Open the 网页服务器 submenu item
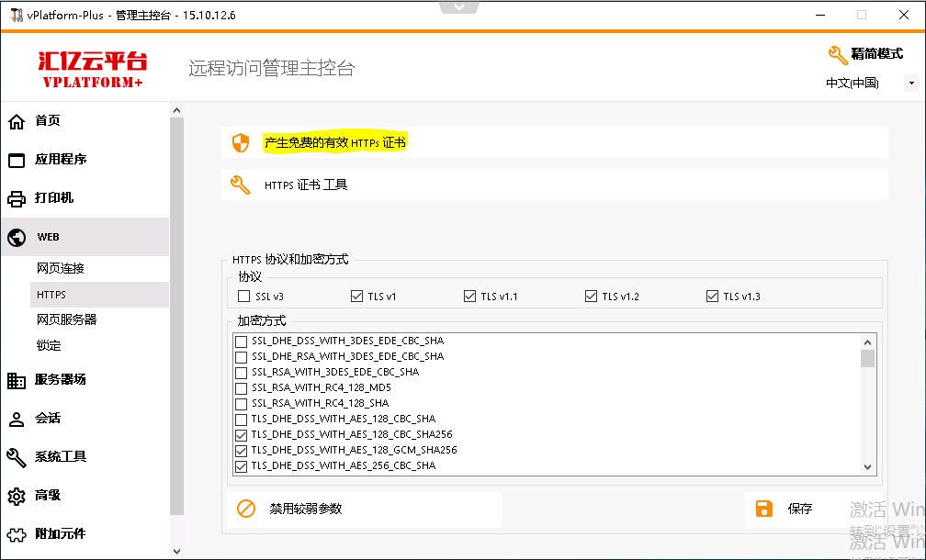The width and height of the screenshot is (926, 560). pyautogui.click(x=66, y=319)
